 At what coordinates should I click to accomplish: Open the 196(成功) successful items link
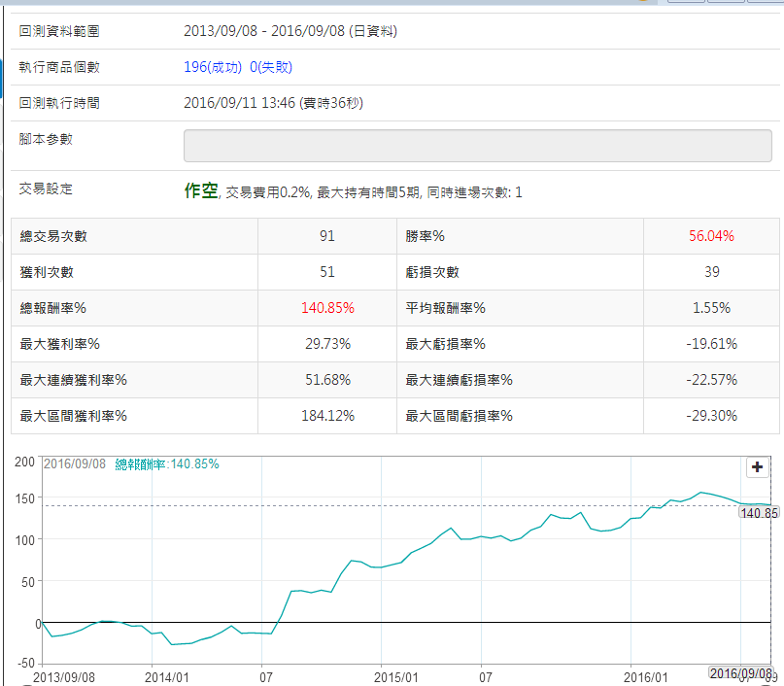(214, 67)
